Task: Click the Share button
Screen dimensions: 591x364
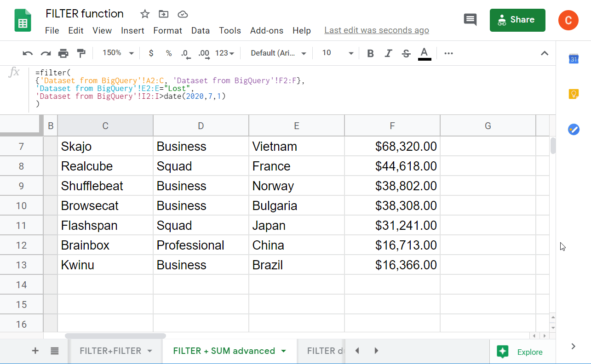Action: point(517,20)
